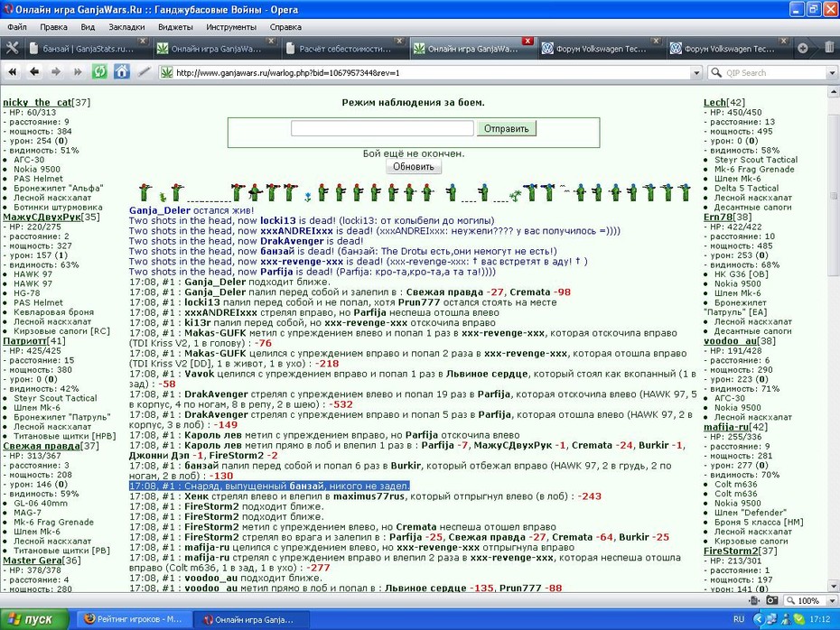
Task: Click the Отправить button
Action: click(x=506, y=128)
